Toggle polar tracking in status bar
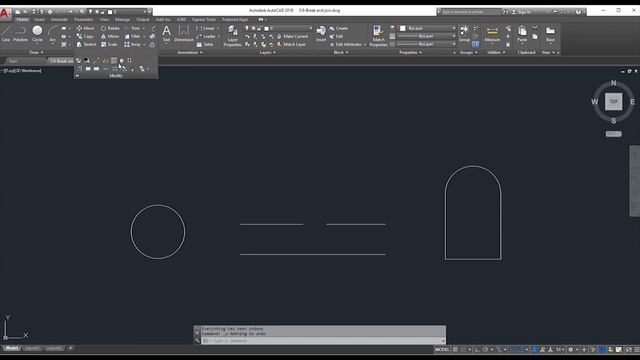This screenshot has height=360, width=640. [485, 349]
